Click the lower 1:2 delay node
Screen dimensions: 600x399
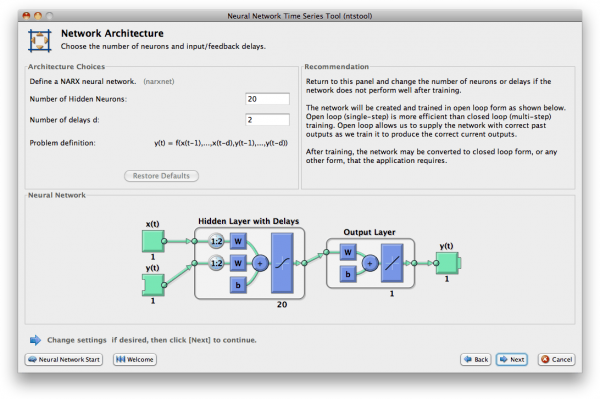(216, 263)
